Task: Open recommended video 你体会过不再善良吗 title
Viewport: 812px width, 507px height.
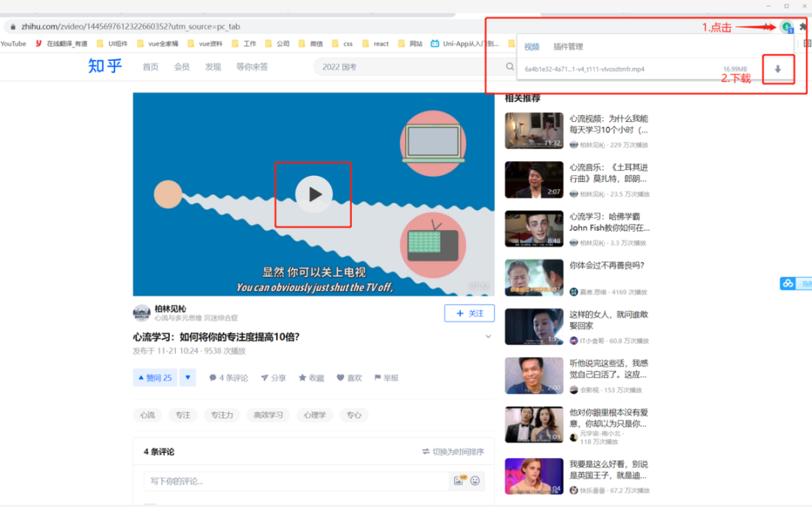Action: click(607, 266)
